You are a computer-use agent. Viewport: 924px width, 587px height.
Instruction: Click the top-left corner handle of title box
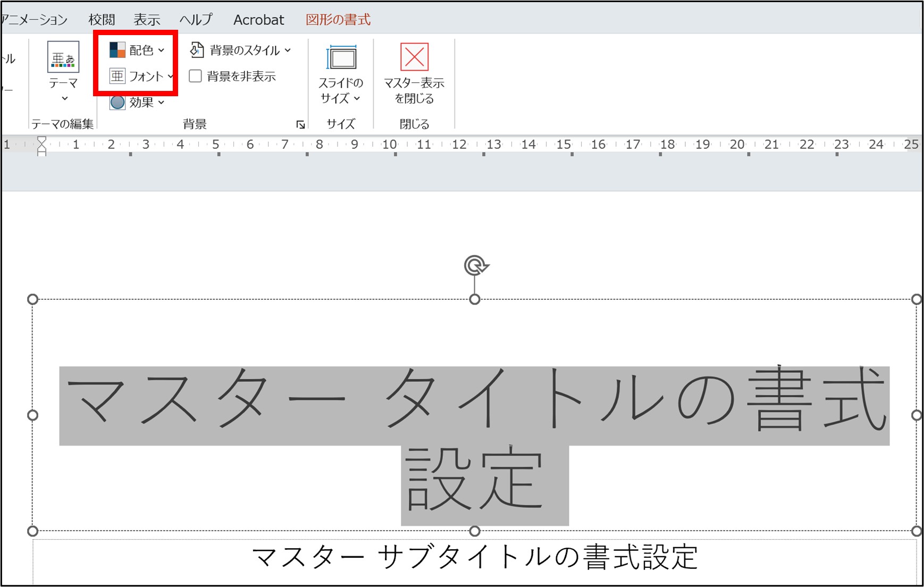[x=32, y=299]
